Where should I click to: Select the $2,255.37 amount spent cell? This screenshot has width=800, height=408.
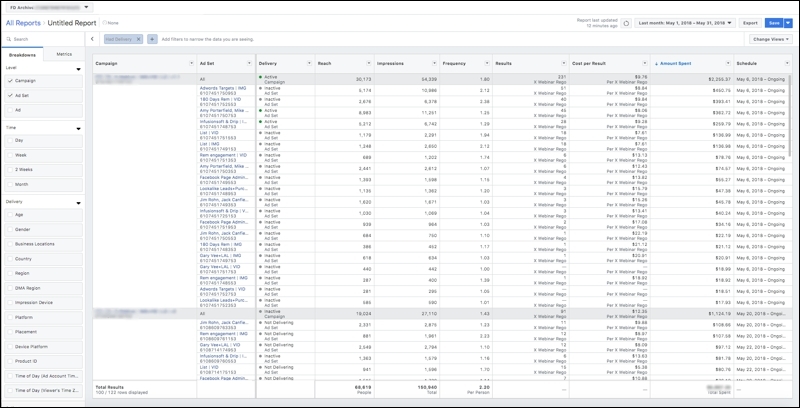coord(692,80)
